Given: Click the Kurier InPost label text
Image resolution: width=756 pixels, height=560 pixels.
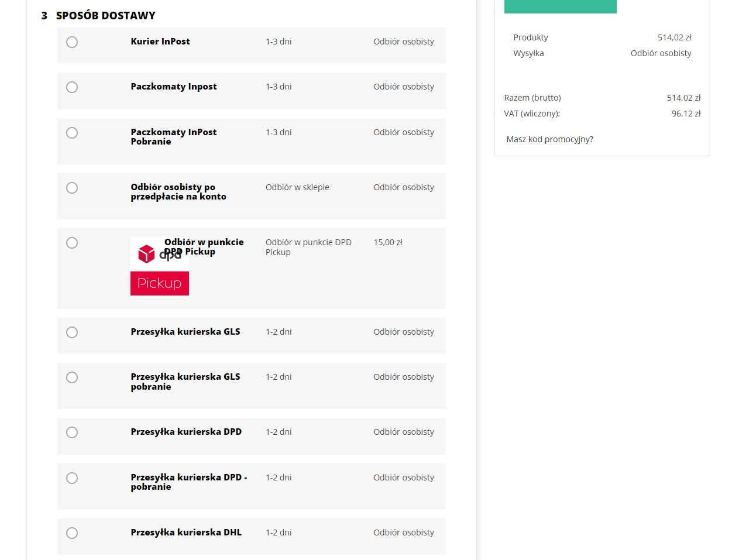Looking at the screenshot, I should (160, 42).
